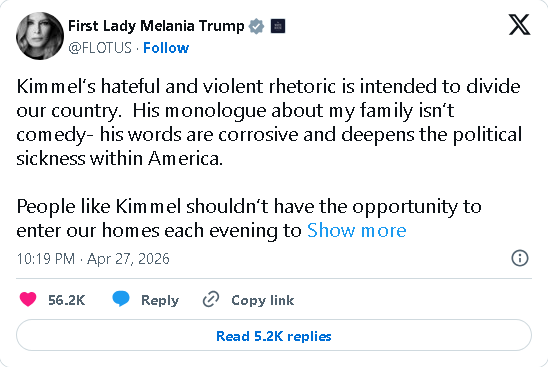Click the Reply text label

(160, 300)
